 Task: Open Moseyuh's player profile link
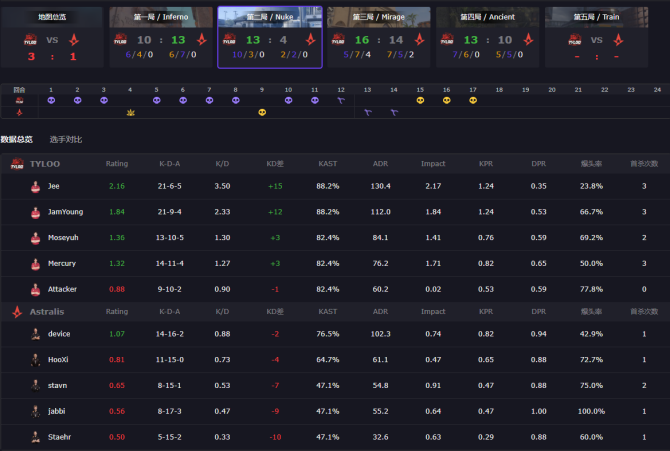click(x=61, y=238)
